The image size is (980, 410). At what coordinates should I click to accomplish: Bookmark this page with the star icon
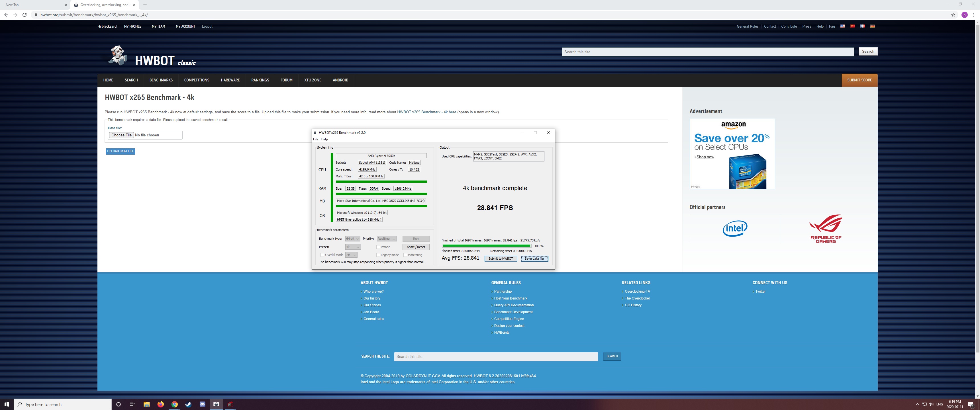(953, 15)
